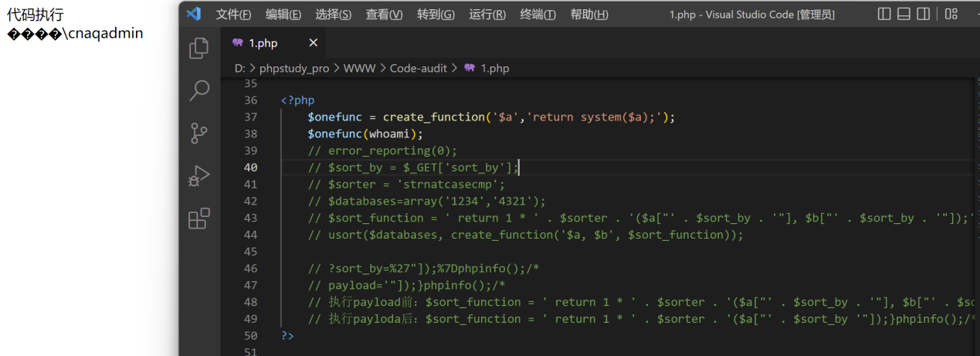Viewport: 980px width, 356px height.
Task: Open the Extensions view
Action: 199,219
